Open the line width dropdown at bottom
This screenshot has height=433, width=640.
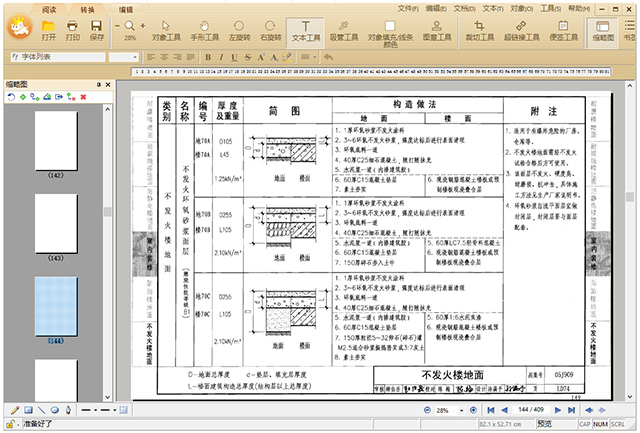coord(115,410)
